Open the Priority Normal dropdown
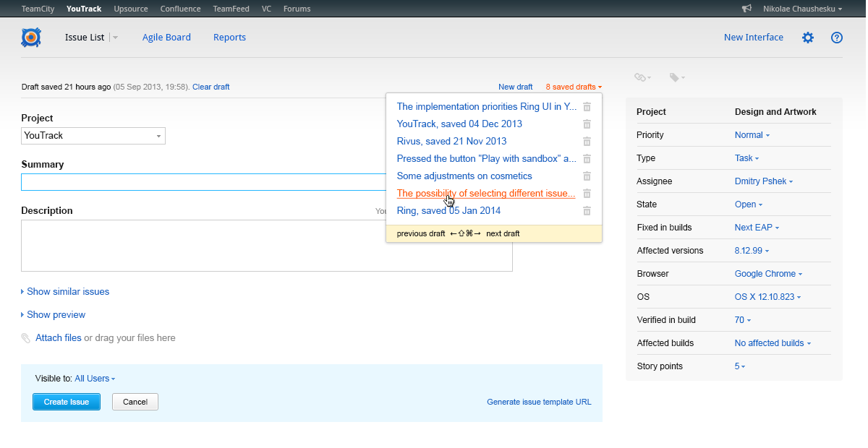 [752, 135]
